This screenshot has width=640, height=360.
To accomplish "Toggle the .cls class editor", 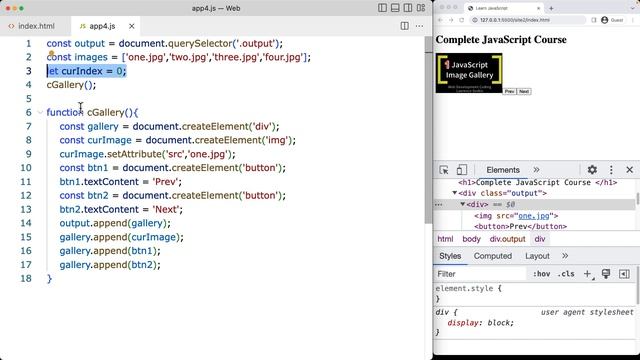I will tap(566, 274).
